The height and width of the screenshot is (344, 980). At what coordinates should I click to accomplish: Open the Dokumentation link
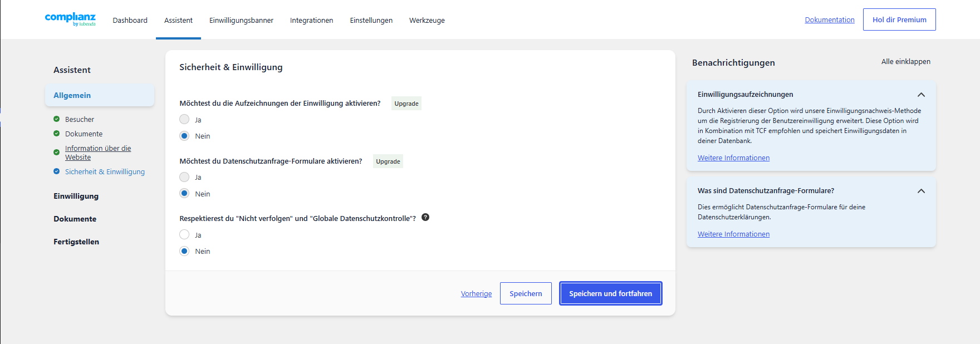pos(830,19)
